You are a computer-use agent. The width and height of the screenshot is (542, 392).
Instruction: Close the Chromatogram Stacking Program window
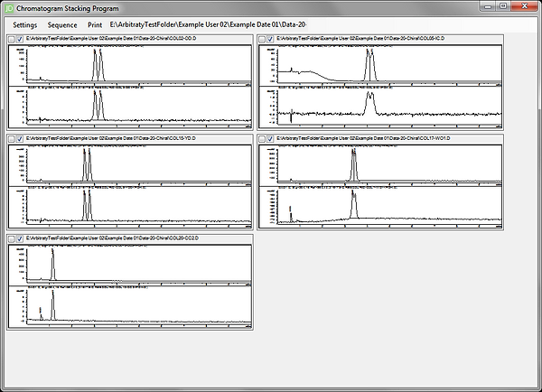(524, 6)
